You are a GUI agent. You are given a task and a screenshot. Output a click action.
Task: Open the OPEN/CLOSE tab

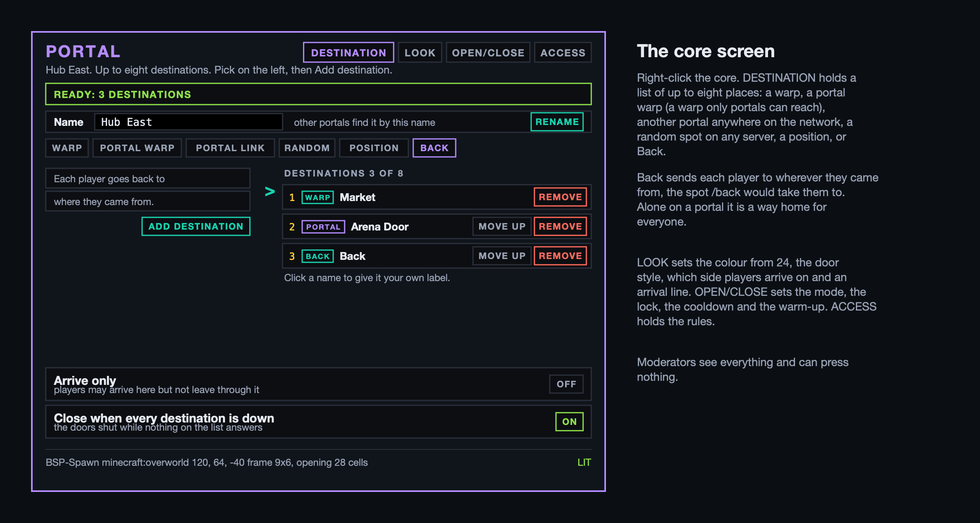pos(488,53)
